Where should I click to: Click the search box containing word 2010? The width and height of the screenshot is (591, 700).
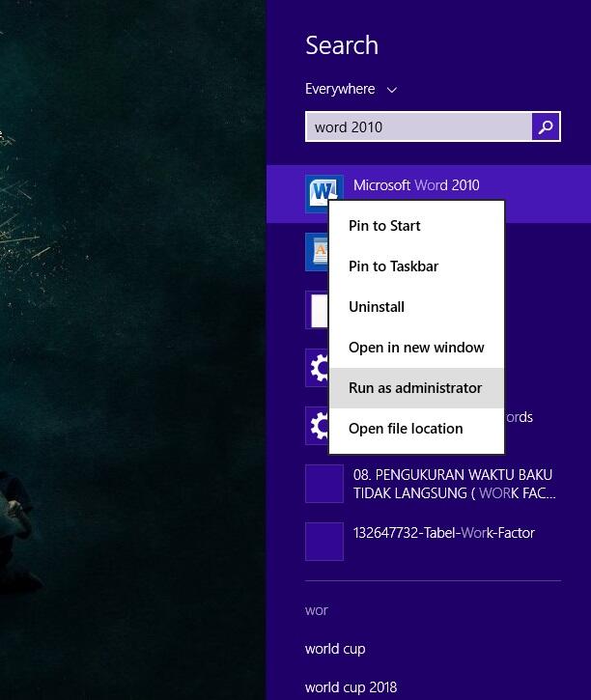coord(418,126)
